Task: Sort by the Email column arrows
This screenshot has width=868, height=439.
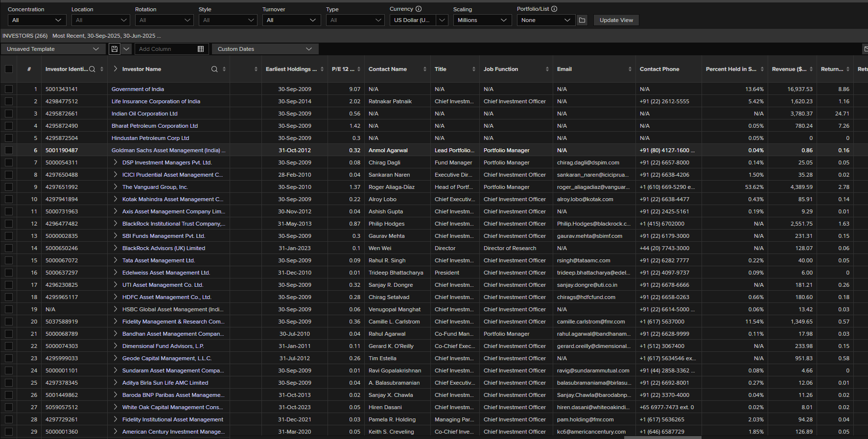Action: tap(630, 69)
